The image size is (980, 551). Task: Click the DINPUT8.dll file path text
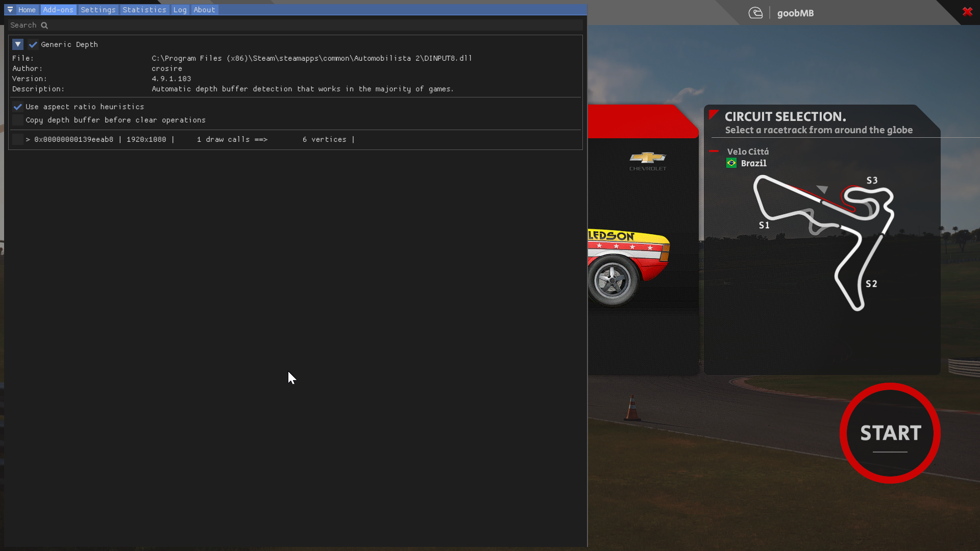click(x=311, y=58)
